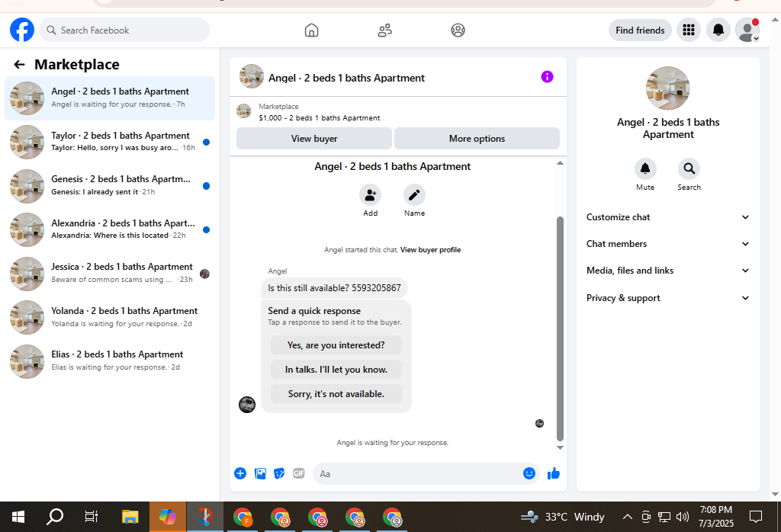Click the taskbar clock showing 7:08 PM
This screenshot has width=781, height=532.
(715, 517)
